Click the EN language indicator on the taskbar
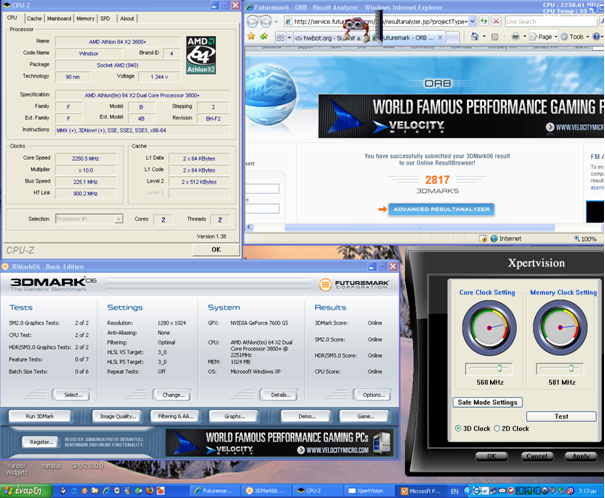The height and width of the screenshot is (498, 605). 455,491
